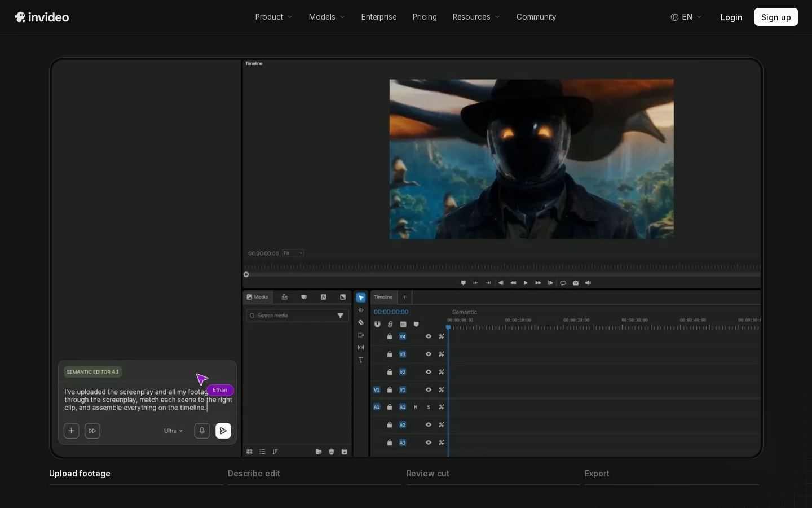Screen dimensions: 812x508
Task: Select the slip tool with bars icon
Action: pos(361,347)
